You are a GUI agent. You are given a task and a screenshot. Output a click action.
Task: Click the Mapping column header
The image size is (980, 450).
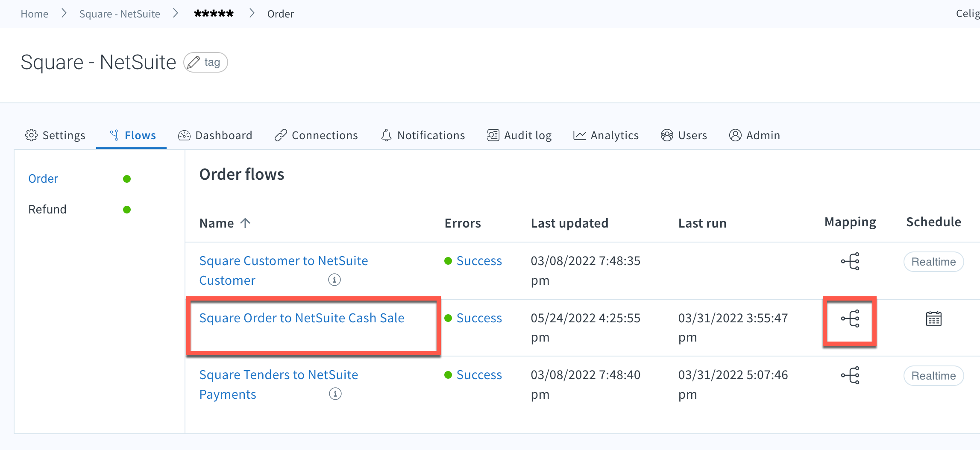click(x=850, y=222)
